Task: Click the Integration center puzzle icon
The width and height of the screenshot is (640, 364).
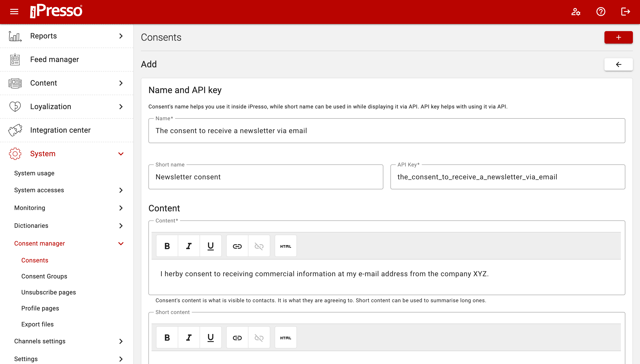Action: coord(15,130)
